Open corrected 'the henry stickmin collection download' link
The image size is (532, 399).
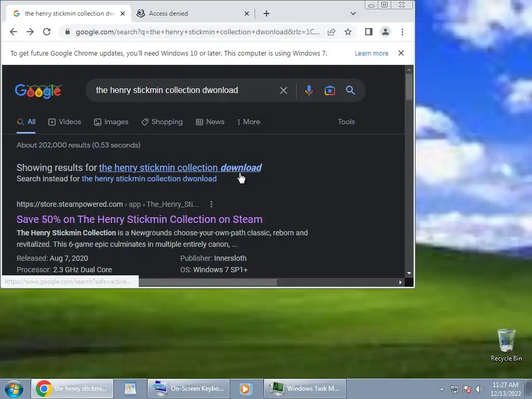[180, 168]
